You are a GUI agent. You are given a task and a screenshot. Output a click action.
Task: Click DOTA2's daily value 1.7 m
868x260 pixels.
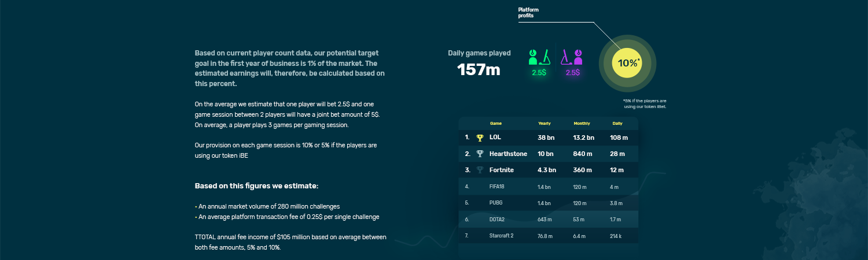616,220
